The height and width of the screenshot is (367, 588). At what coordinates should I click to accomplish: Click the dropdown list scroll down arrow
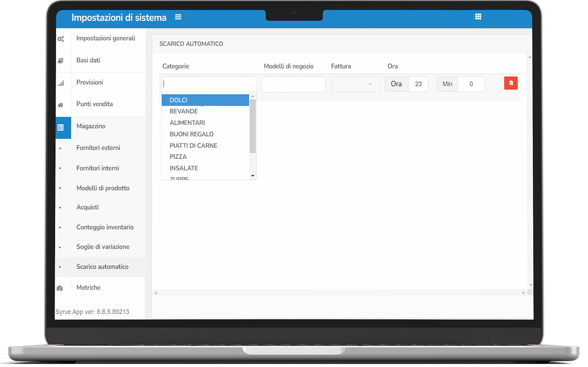coord(253,175)
